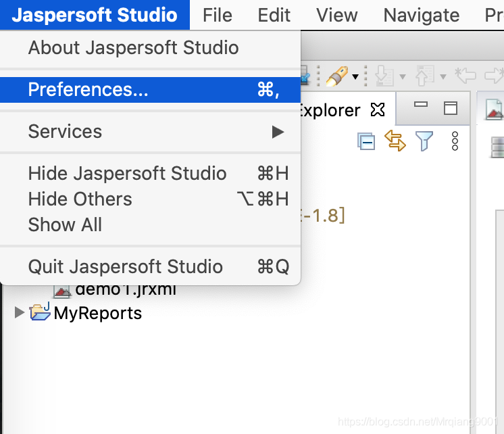The image size is (504, 434).
Task: Minimize the Project Explorer panel
Action: click(421, 104)
